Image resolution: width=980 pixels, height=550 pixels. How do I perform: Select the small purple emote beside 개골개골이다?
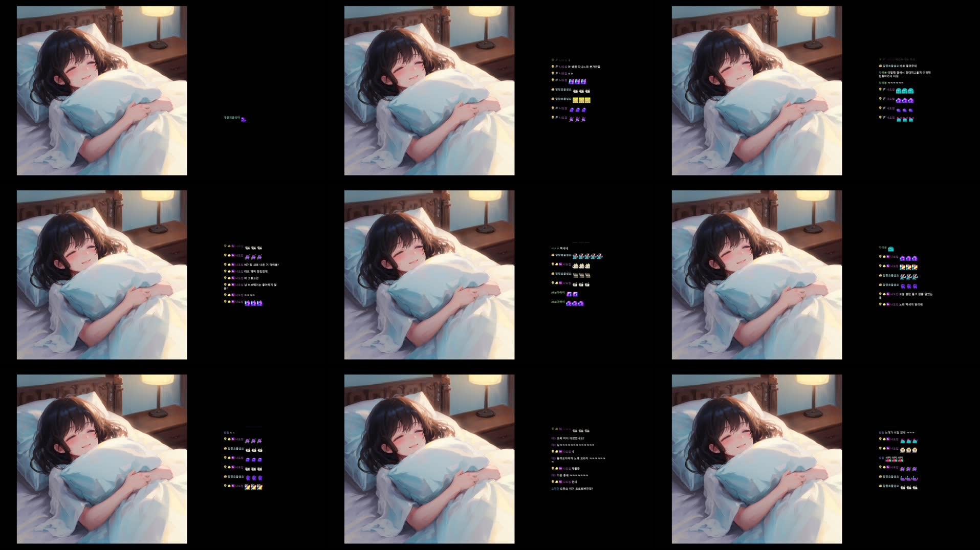click(x=245, y=119)
